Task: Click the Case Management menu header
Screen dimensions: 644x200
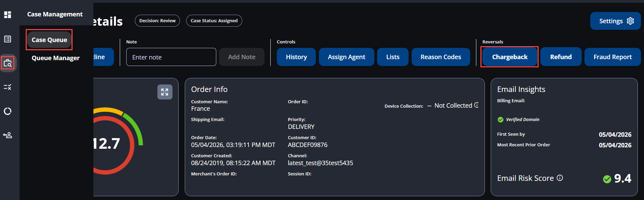Action: click(55, 14)
